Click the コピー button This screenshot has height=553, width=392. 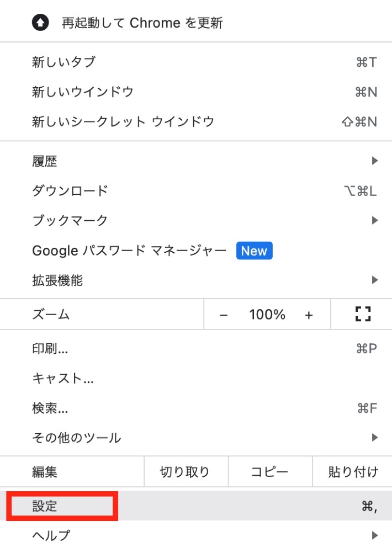(x=270, y=472)
